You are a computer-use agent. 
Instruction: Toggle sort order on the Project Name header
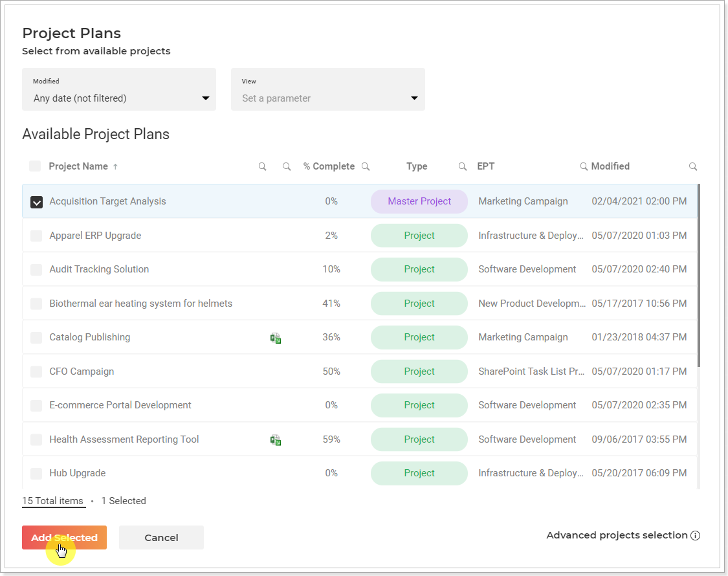click(79, 166)
